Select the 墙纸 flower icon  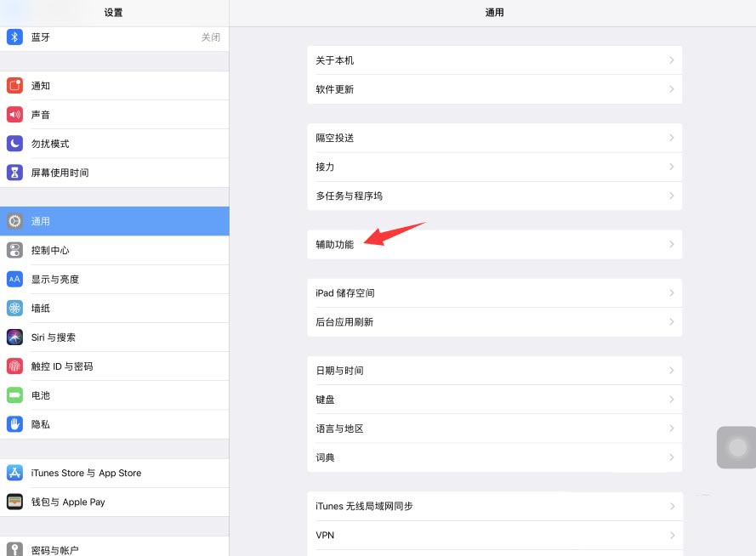click(x=14, y=308)
